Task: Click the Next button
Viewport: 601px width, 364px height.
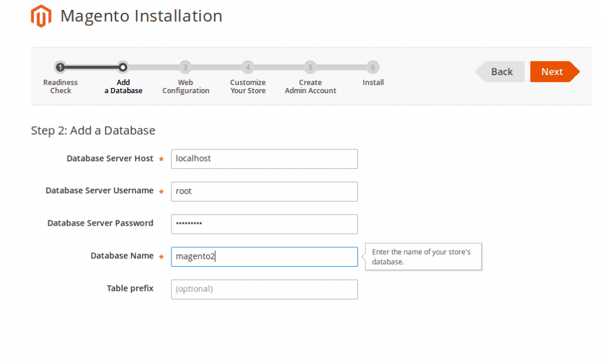Action: tap(555, 72)
